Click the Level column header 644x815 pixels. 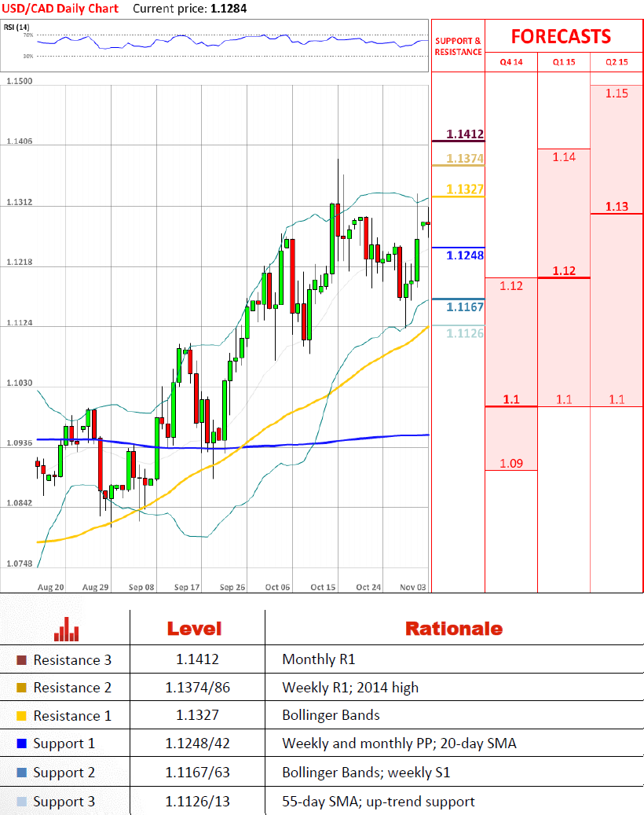tap(194, 629)
